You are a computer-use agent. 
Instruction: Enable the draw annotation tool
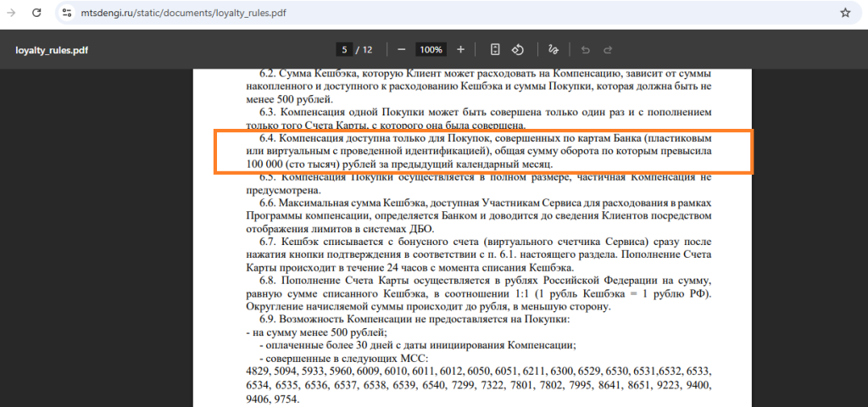point(554,49)
